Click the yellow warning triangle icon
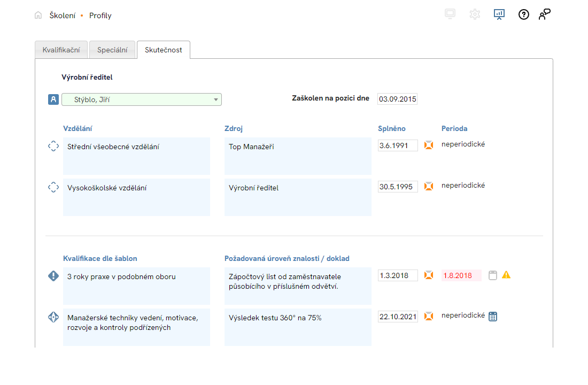 tap(506, 275)
